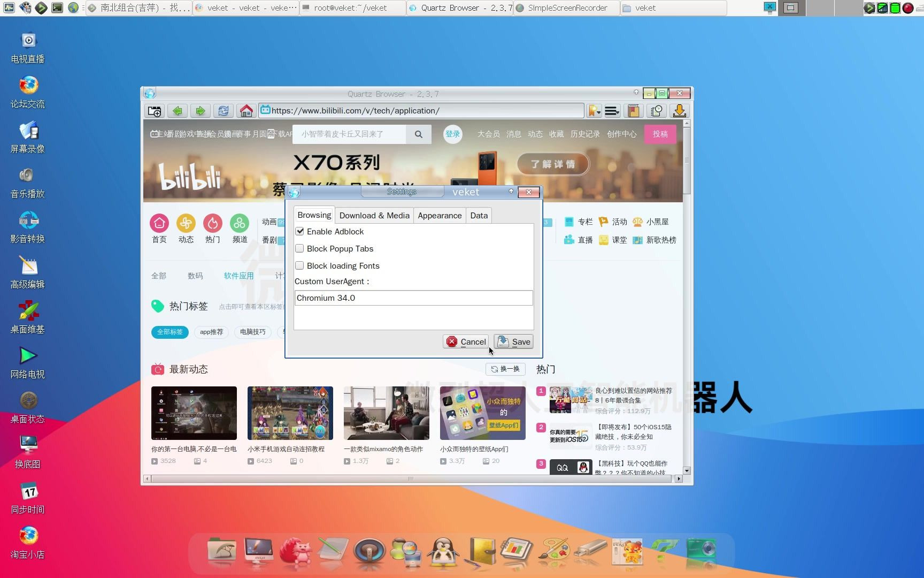The image size is (924, 578).
Task: Switch to the SimpleScreenRecorder taskbar item
Action: [x=566, y=8]
